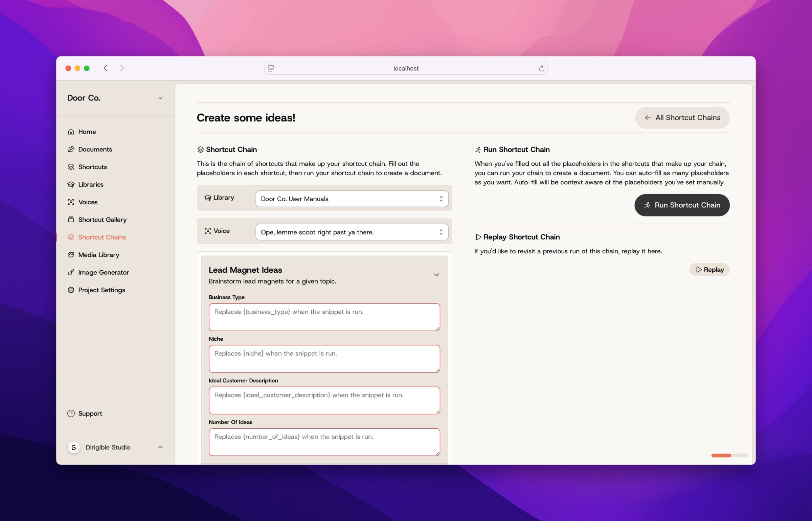Click the localhost address bar
Screen dimensions: 812x521
tap(406, 68)
